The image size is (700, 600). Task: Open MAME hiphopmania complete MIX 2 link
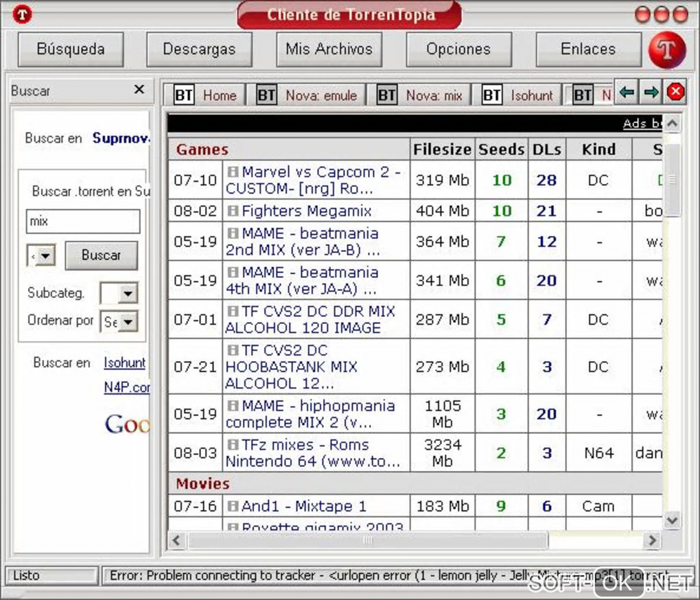click(x=311, y=414)
